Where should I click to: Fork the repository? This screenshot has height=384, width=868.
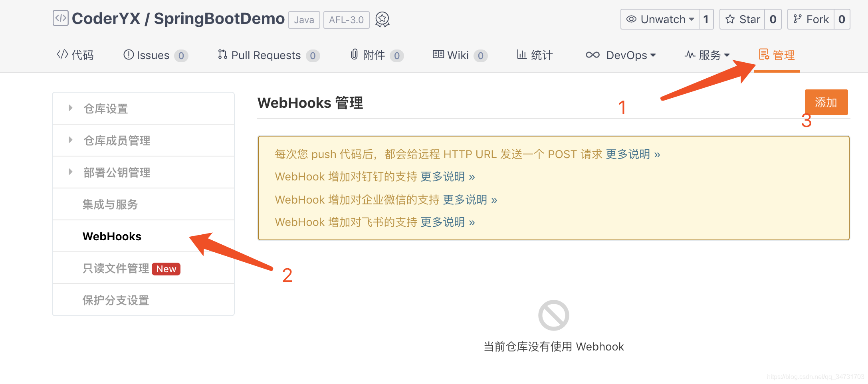(x=811, y=19)
